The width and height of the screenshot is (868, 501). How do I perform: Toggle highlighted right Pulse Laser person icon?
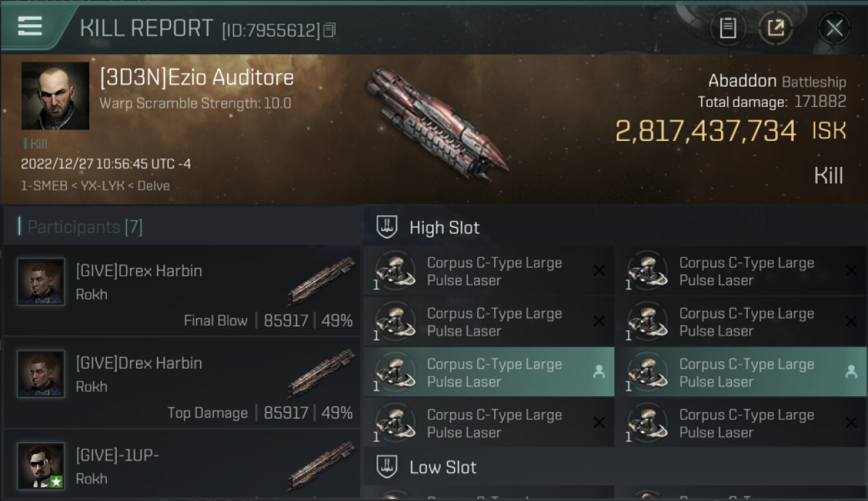coord(851,373)
